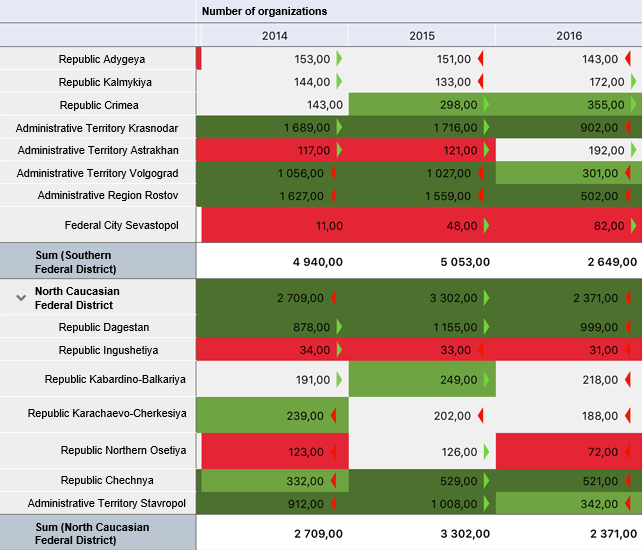Click the green up-trend arrow beside 878,00

point(339,327)
